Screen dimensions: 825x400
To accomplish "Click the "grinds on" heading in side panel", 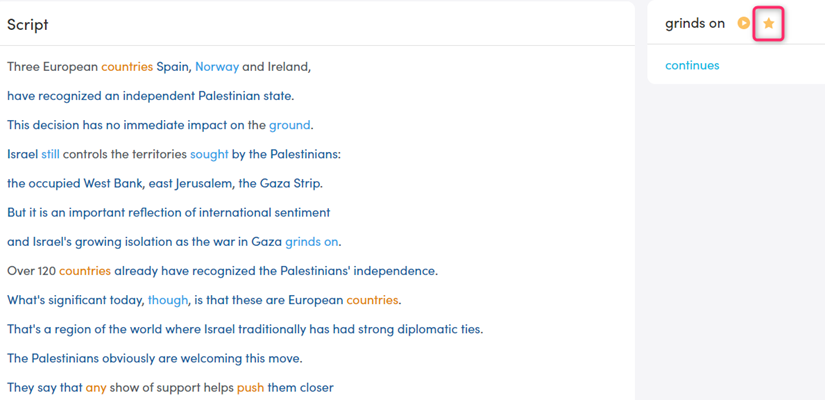I will point(695,23).
